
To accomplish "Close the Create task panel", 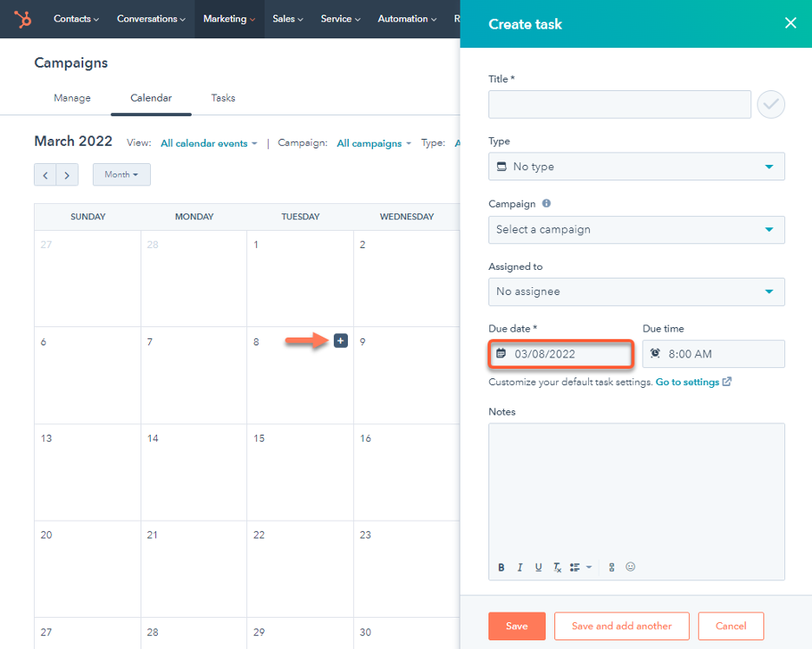I will (790, 23).
